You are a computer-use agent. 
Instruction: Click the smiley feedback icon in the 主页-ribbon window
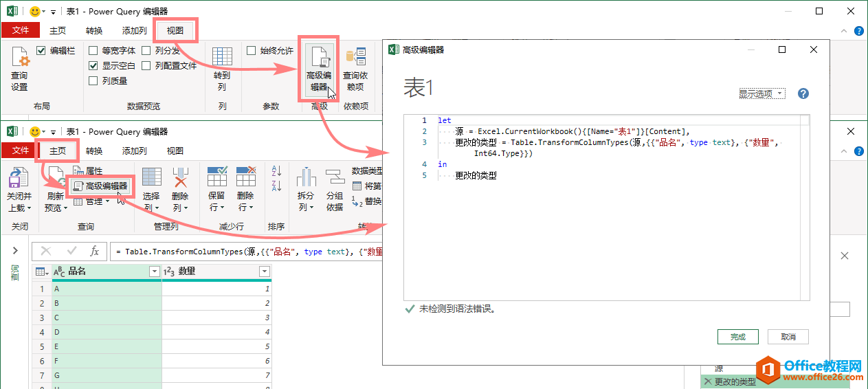pyautogui.click(x=34, y=131)
